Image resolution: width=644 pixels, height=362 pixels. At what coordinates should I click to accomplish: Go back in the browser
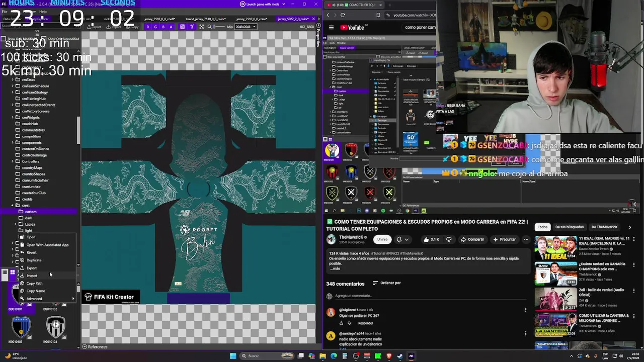click(328, 15)
